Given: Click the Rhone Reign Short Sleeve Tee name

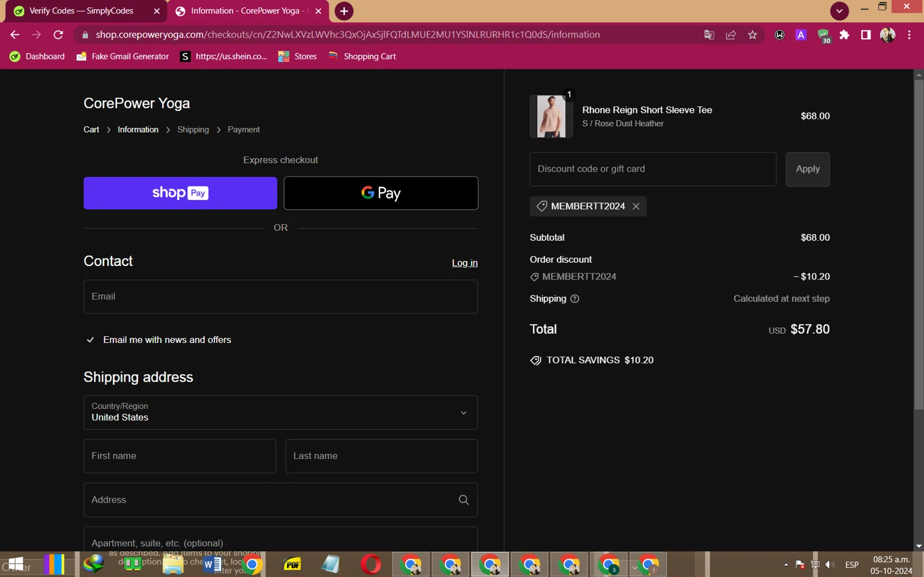Looking at the screenshot, I should point(647,110).
